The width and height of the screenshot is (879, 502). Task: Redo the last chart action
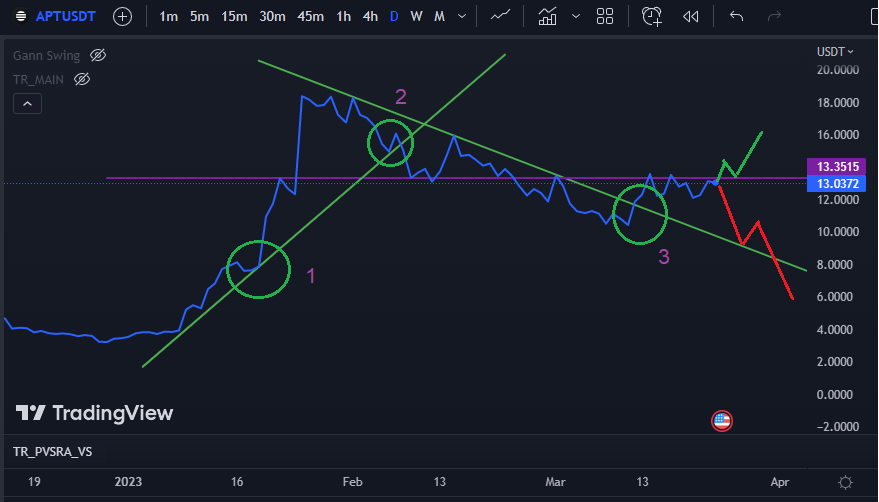click(774, 16)
